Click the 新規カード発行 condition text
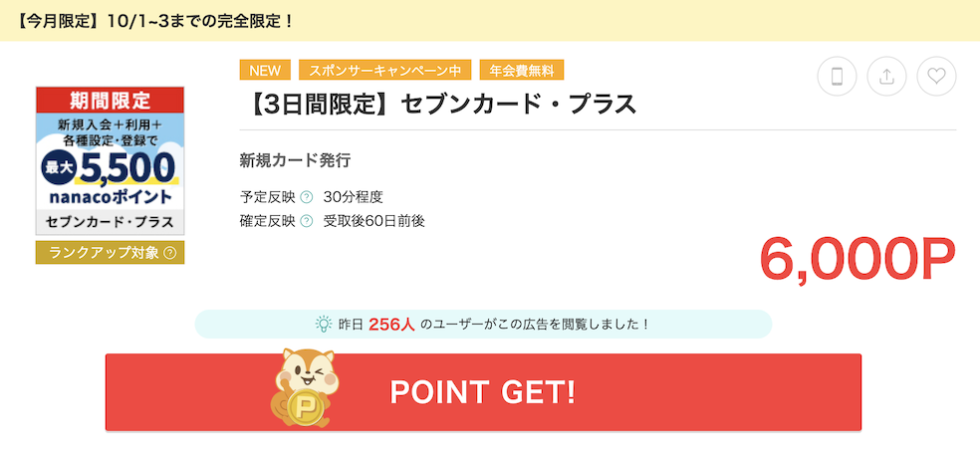Screen dimensions: 980x455 tap(295, 160)
